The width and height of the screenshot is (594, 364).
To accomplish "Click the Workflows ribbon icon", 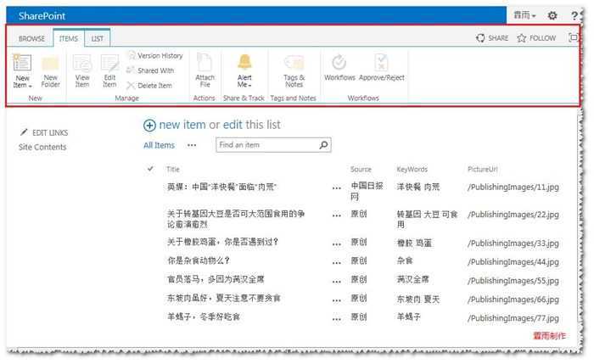I will 339,64.
